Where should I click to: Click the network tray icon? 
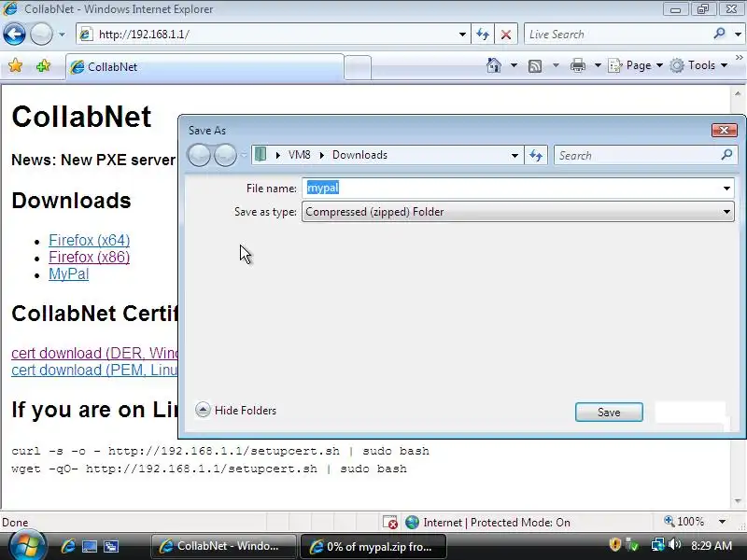(657, 544)
